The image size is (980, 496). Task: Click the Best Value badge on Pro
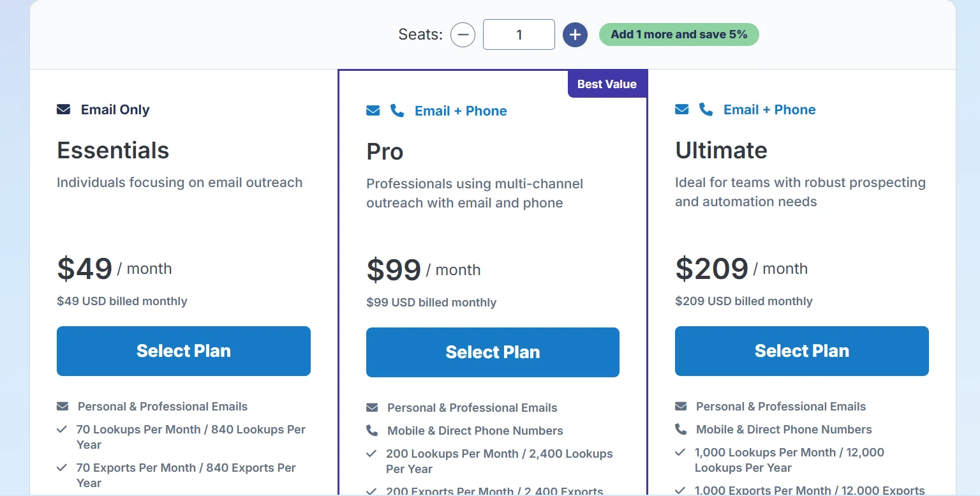[607, 84]
